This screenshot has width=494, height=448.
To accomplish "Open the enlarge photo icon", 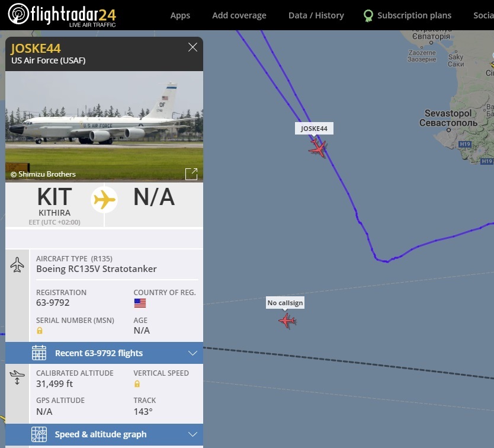I will pos(191,174).
